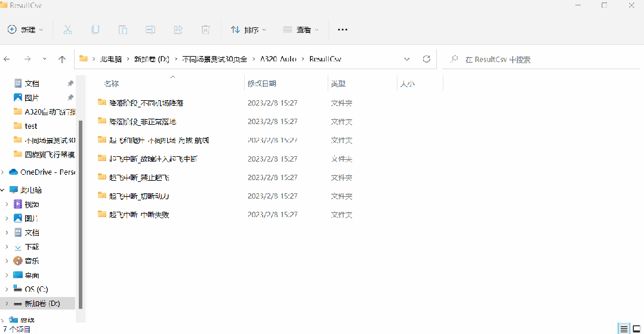Sort by the 名称 column header
Screen dimensions: 644x334
111,83
